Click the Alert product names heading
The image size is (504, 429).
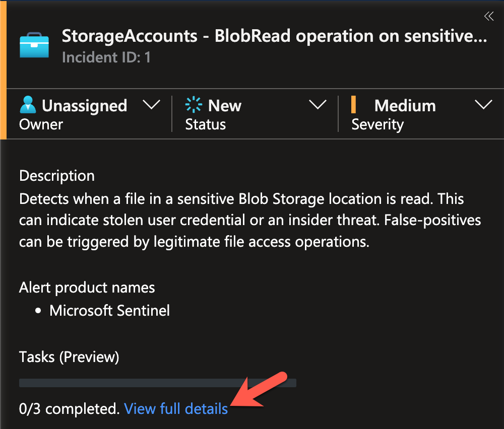87,288
